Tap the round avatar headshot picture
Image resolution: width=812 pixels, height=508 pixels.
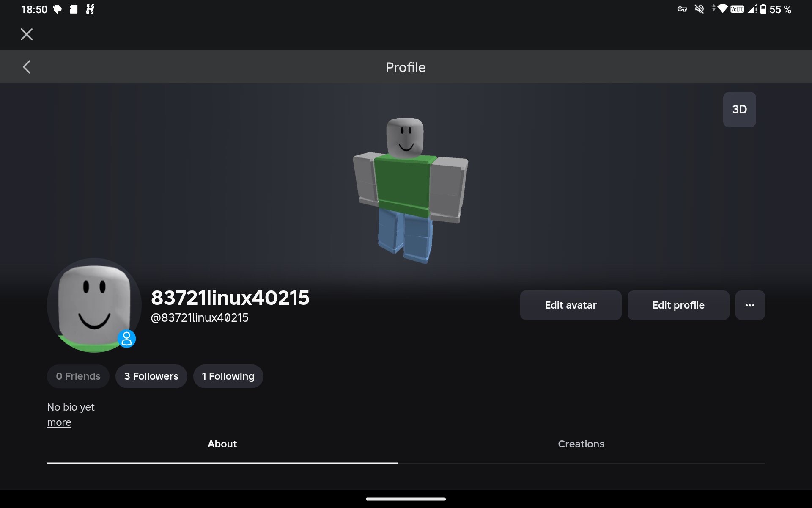[94, 305]
